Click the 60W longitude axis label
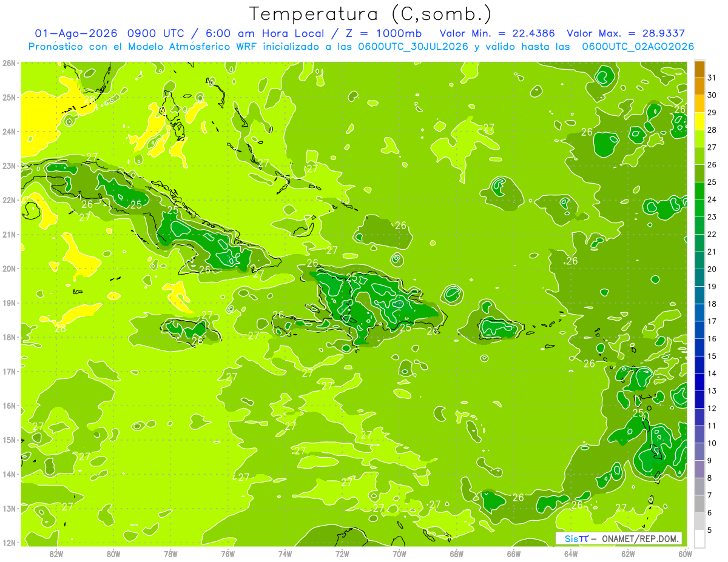The height and width of the screenshot is (562, 728). click(x=685, y=554)
